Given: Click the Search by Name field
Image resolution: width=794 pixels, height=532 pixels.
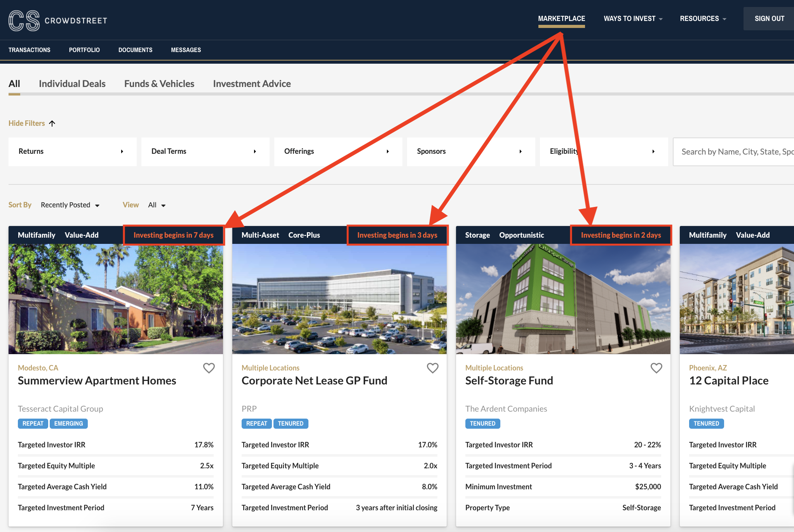Looking at the screenshot, I should tap(733, 152).
